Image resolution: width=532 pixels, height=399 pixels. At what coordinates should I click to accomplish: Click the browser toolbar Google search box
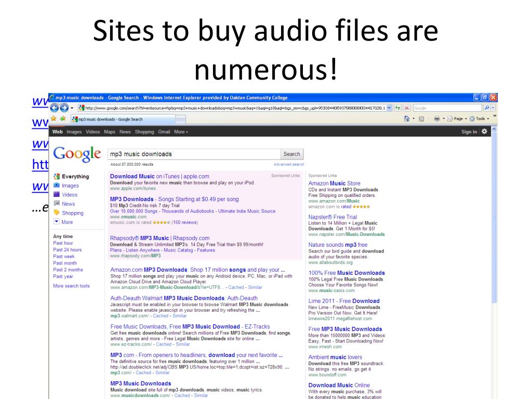pyautogui.click(x=447, y=108)
